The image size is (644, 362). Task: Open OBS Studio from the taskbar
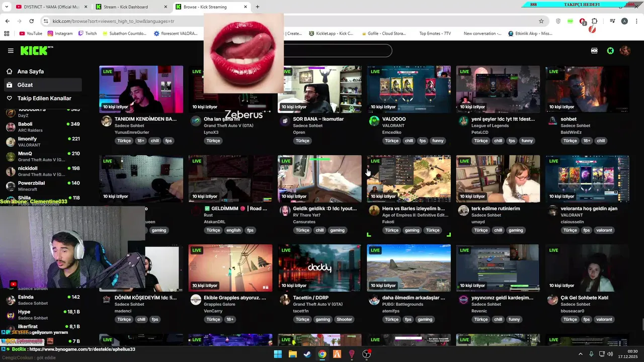367,354
